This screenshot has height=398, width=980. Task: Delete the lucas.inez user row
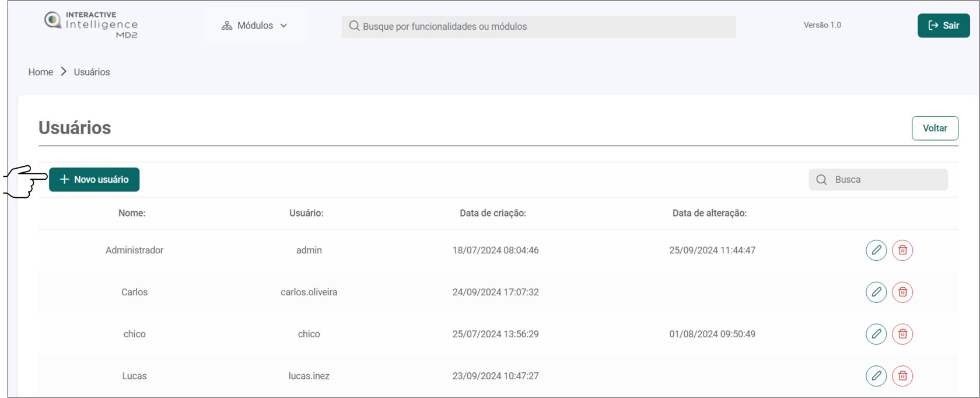[x=902, y=376]
